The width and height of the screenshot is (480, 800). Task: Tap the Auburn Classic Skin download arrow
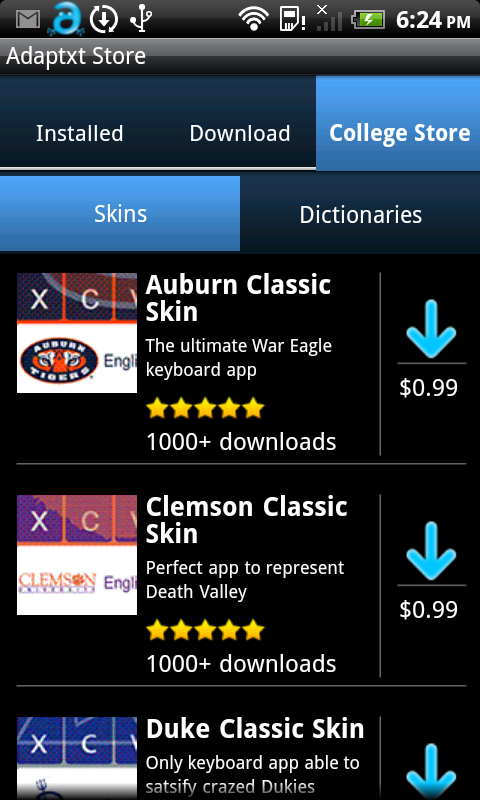(431, 329)
